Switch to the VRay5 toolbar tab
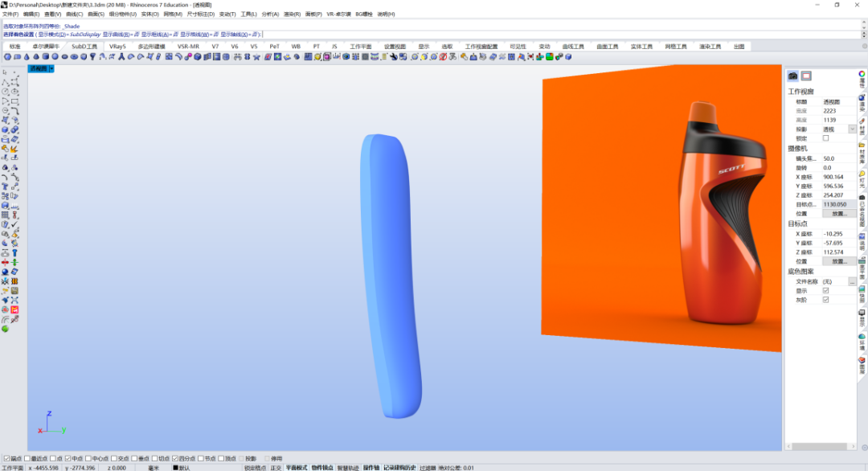The image size is (868, 471). point(117,47)
